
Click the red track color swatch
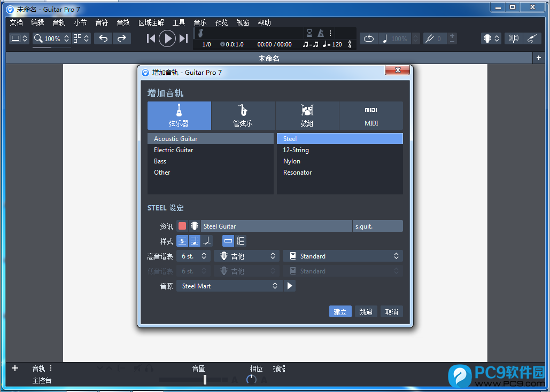pos(182,226)
